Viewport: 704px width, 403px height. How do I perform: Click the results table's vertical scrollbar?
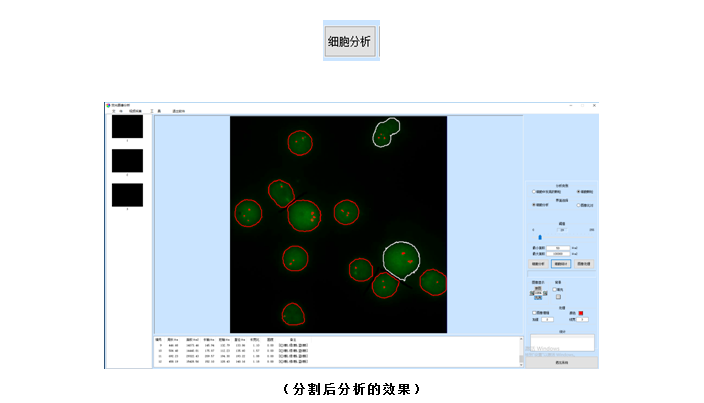point(521,352)
